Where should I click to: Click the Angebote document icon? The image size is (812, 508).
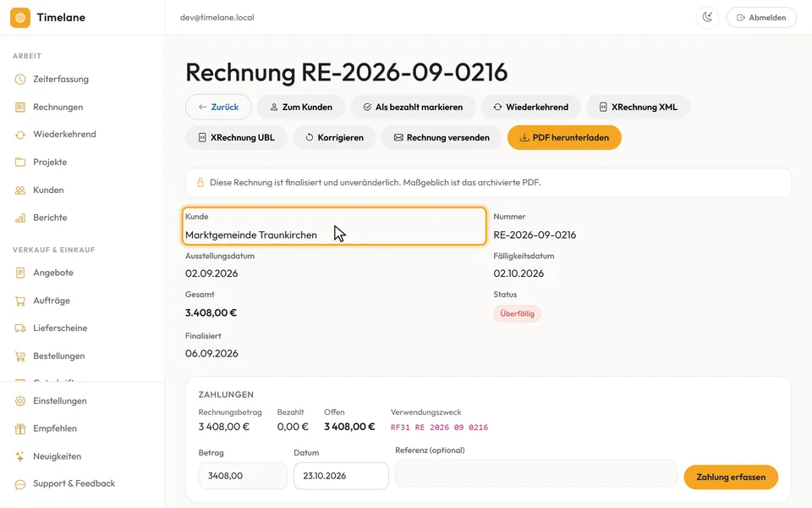(x=20, y=273)
